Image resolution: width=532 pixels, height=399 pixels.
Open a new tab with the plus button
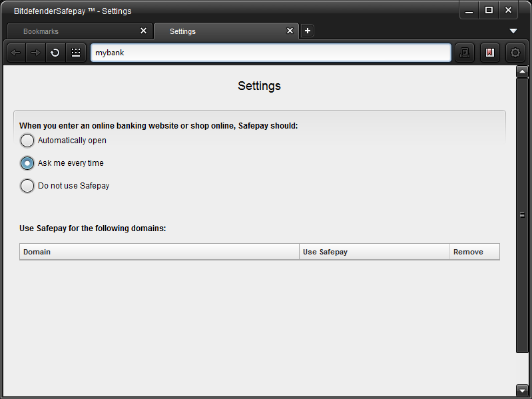[x=307, y=31]
